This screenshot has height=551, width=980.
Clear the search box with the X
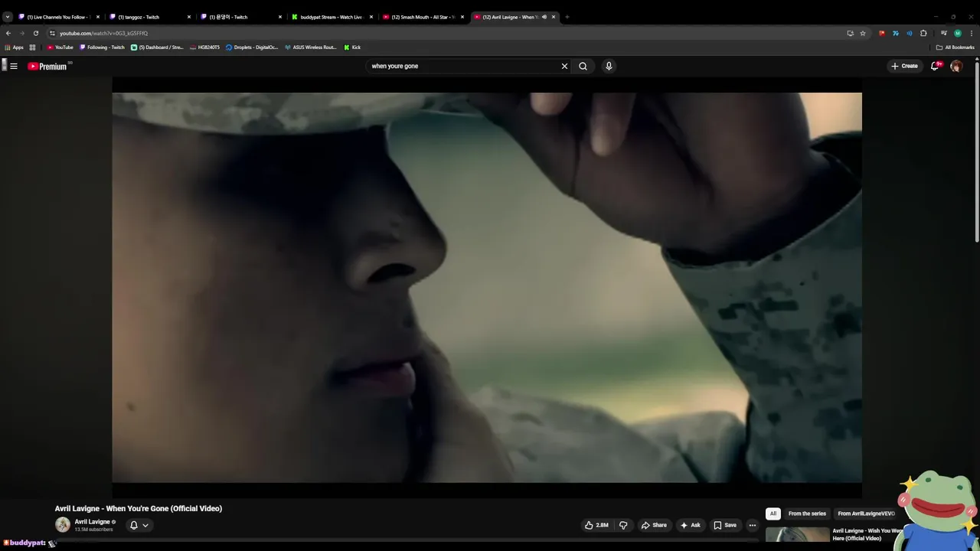[x=564, y=66]
